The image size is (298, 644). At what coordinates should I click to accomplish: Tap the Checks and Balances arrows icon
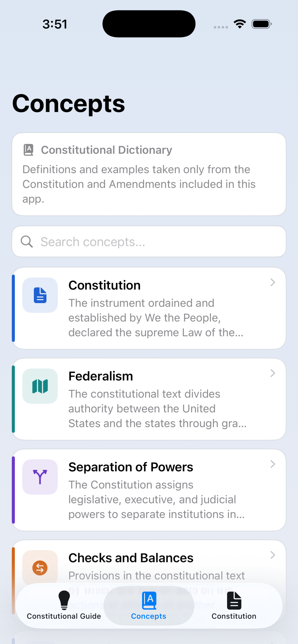click(x=40, y=568)
